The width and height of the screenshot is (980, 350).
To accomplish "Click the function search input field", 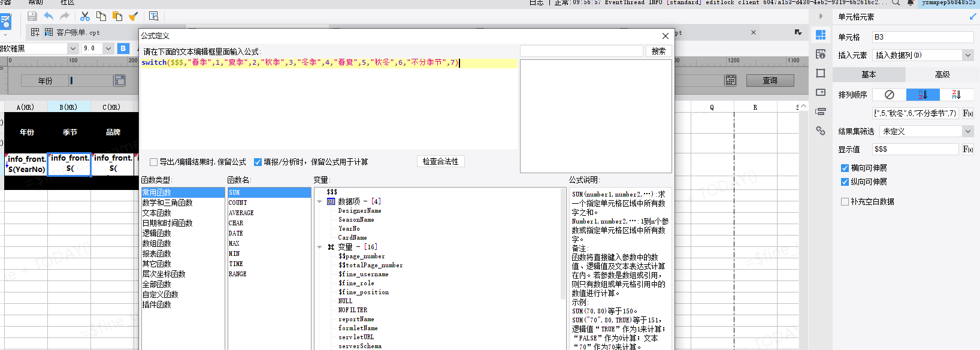I will 581,52.
